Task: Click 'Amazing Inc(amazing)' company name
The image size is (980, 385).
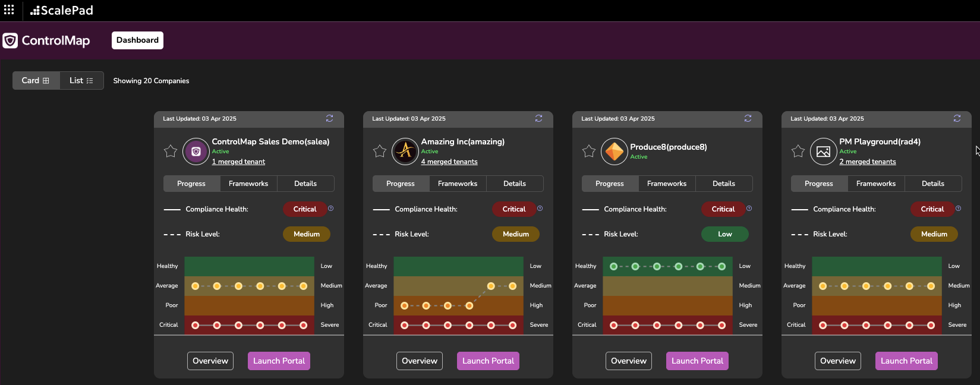Action: tap(463, 142)
